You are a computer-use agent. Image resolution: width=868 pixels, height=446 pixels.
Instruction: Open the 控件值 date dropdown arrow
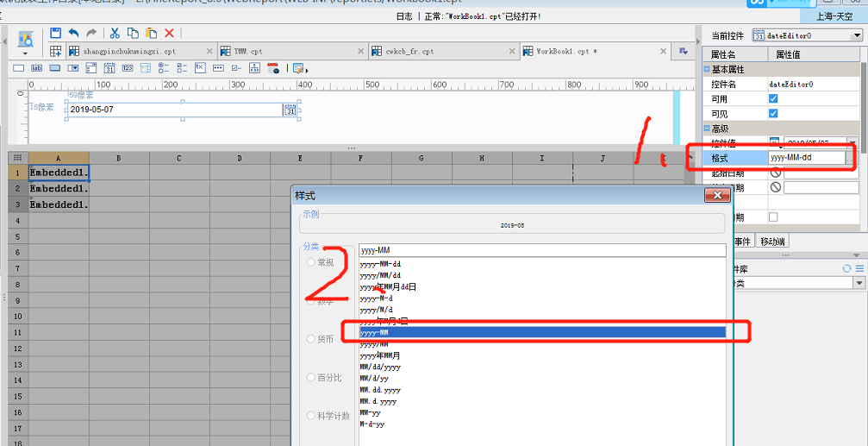click(853, 142)
